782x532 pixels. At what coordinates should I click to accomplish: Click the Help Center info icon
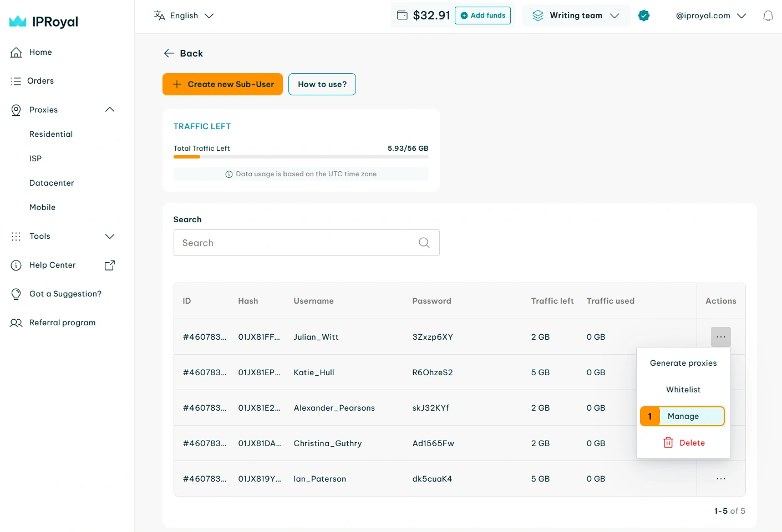(x=16, y=265)
